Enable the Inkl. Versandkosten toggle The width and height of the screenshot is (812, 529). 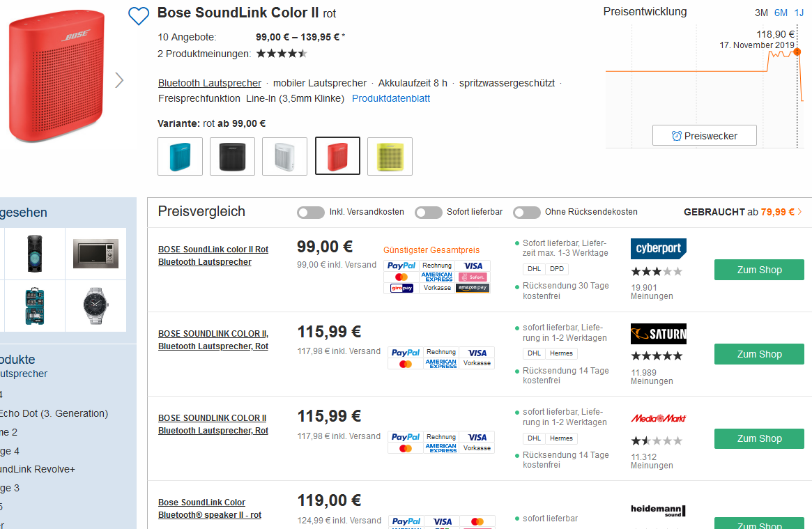click(311, 213)
